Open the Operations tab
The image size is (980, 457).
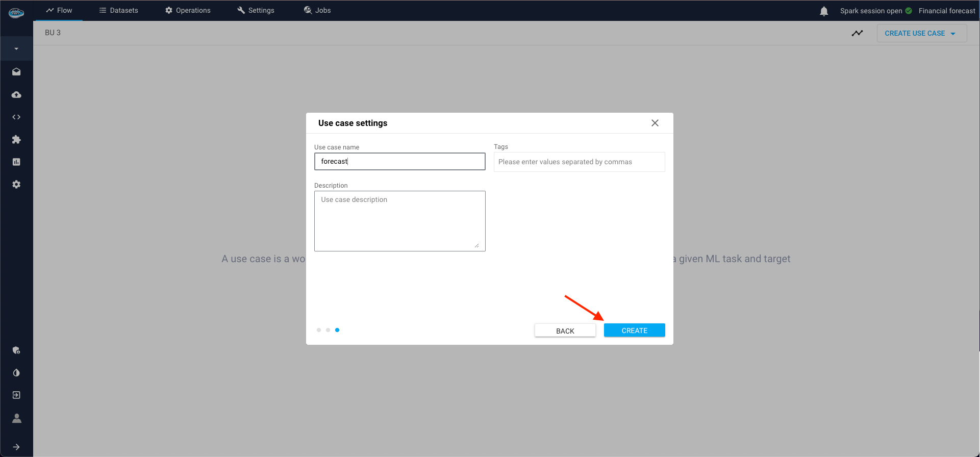pos(188,10)
